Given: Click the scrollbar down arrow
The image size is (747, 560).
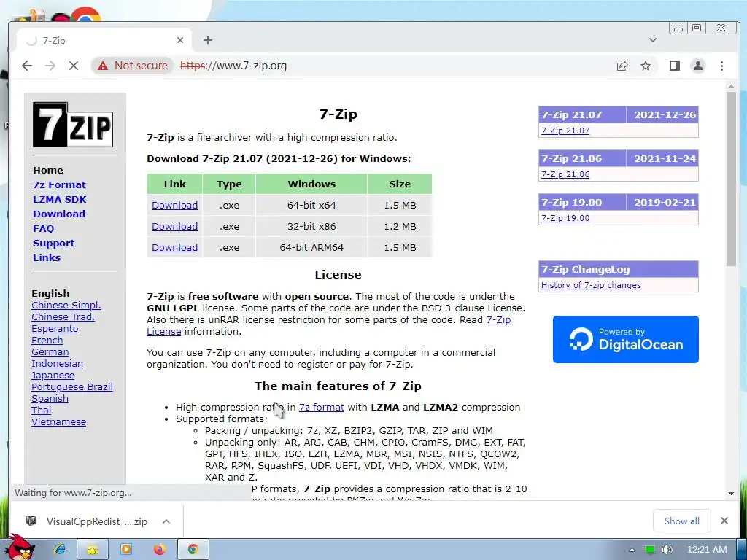Looking at the screenshot, I should pos(731,494).
